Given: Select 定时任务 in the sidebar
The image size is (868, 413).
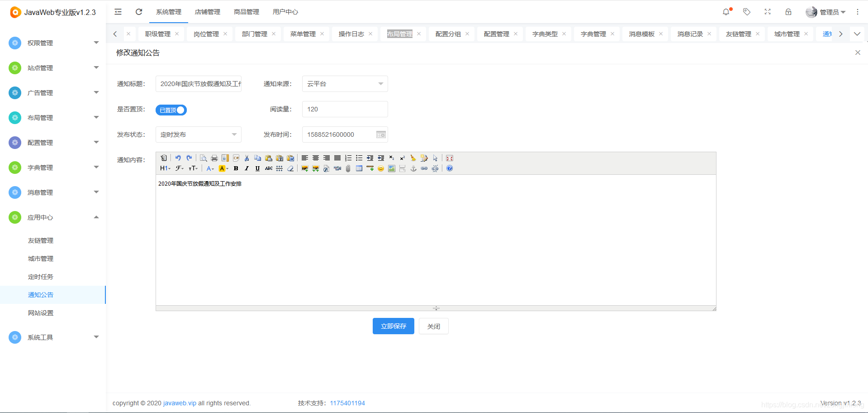Looking at the screenshot, I should [41, 277].
